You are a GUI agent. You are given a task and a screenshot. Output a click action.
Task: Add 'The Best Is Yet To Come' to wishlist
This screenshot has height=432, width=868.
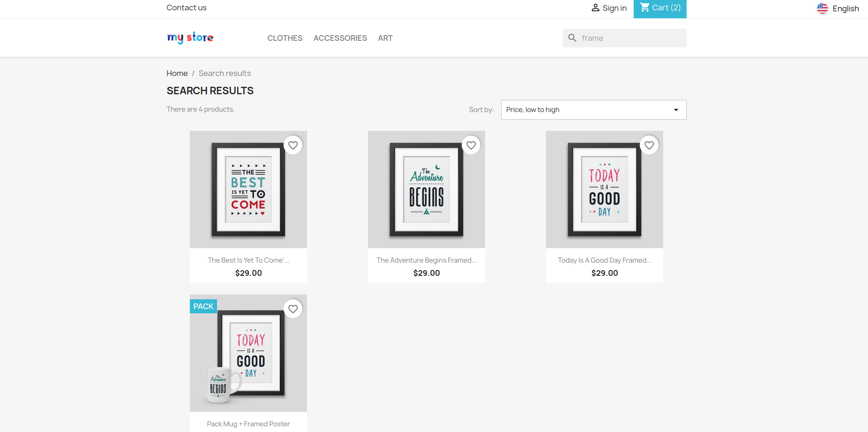pyautogui.click(x=293, y=145)
